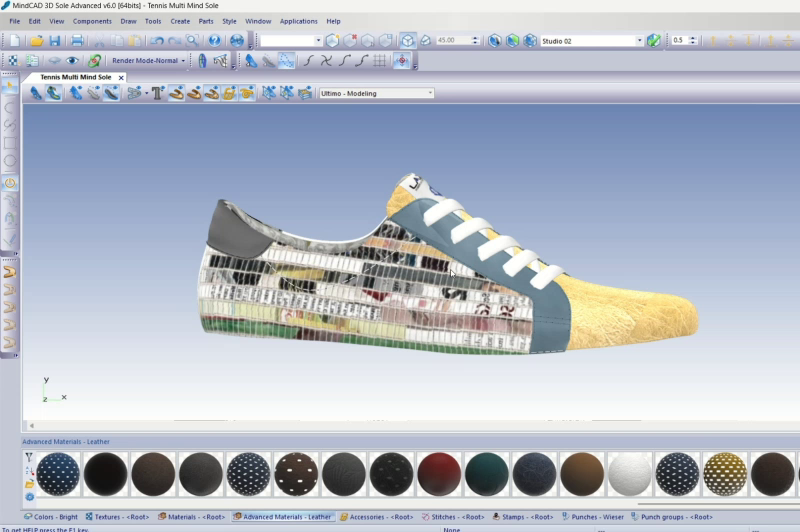Click the filter funnel icon in materials panel
Image resolution: width=800 pixels, height=532 pixels.
[x=29, y=457]
